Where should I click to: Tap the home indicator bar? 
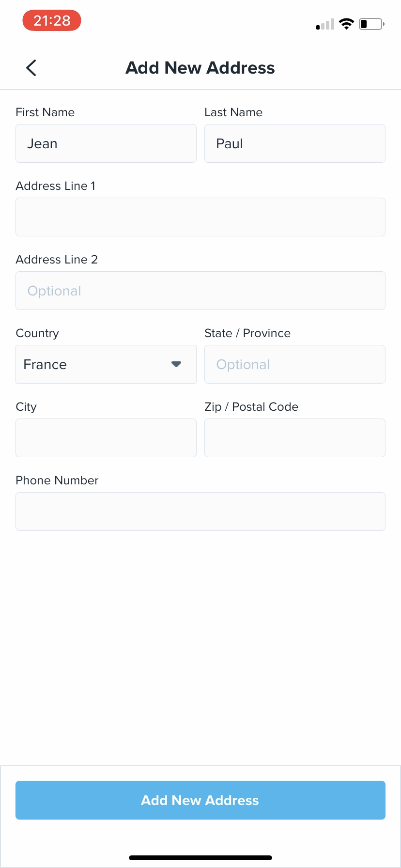coord(200,858)
